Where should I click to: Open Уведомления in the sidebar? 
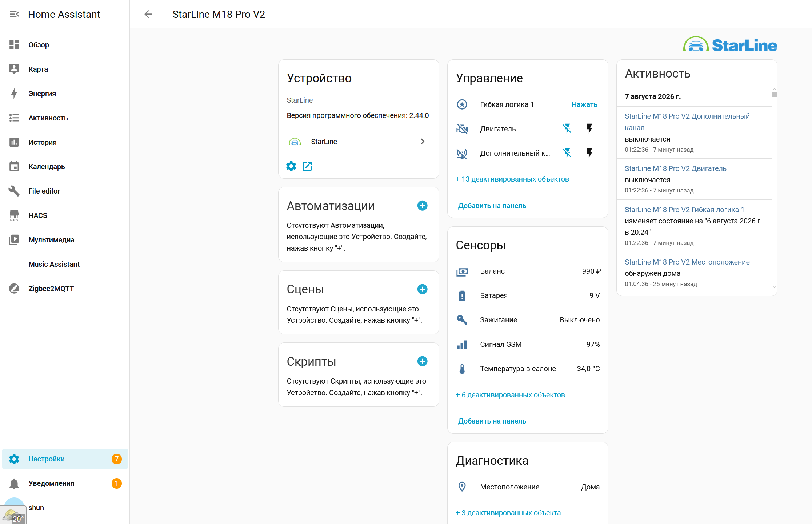click(x=65, y=483)
